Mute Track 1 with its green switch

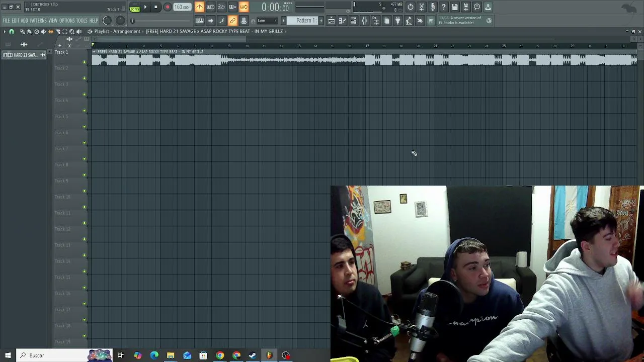coord(85,62)
